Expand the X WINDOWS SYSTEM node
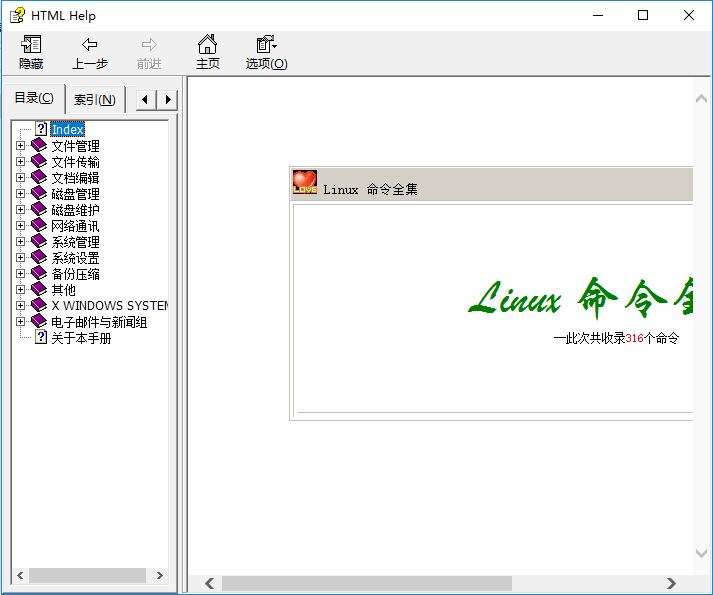 tap(20, 305)
